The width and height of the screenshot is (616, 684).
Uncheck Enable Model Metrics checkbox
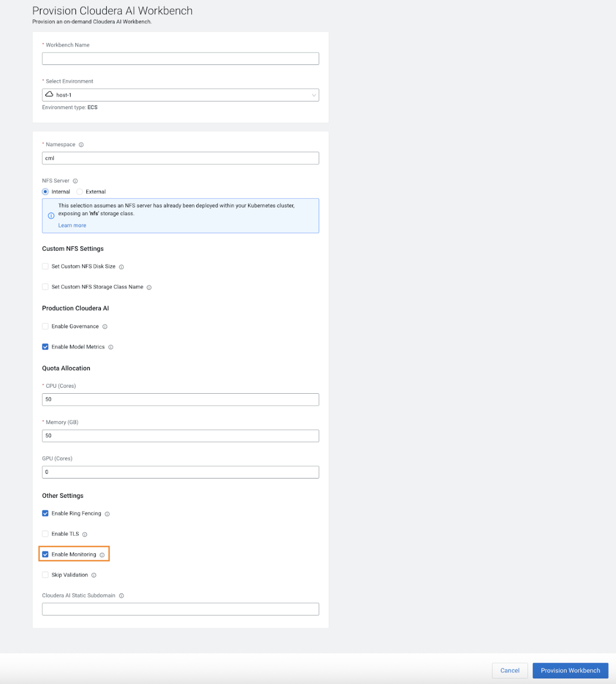click(45, 347)
